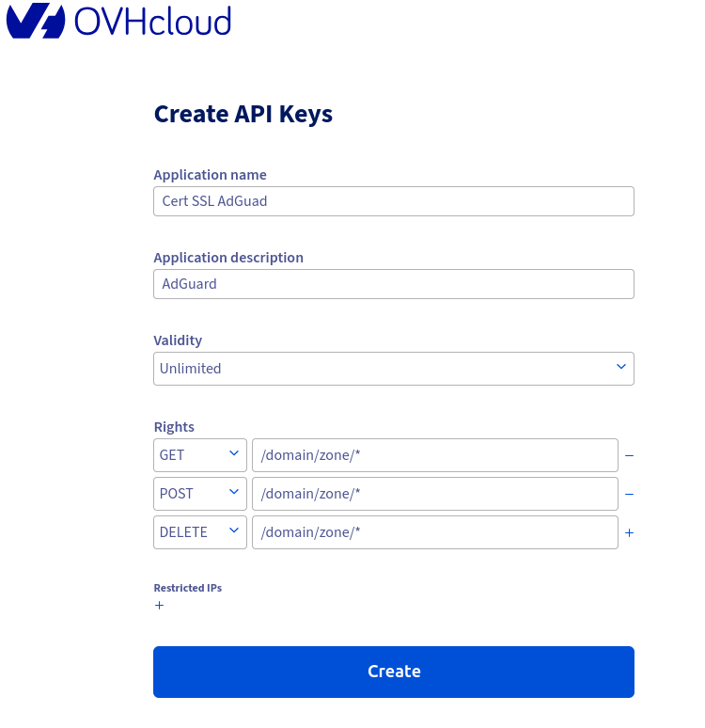This screenshot has height=728, width=705.
Task: Click the Application description field containing AdGuard
Action: [x=393, y=284]
